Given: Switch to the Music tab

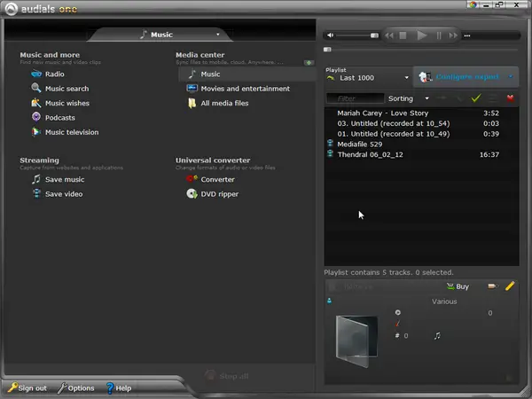Looking at the screenshot, I should pyautogui.click(x=160, y=35).
